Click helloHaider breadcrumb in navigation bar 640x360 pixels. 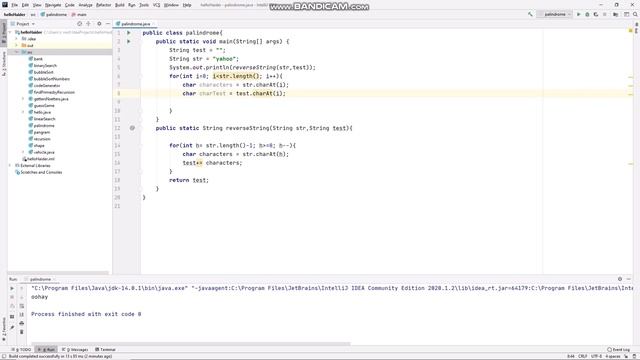click(15, 14)
